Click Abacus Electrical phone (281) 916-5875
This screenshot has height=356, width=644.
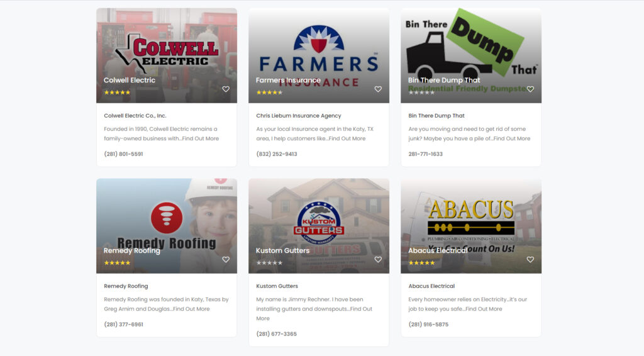(428, 325)
